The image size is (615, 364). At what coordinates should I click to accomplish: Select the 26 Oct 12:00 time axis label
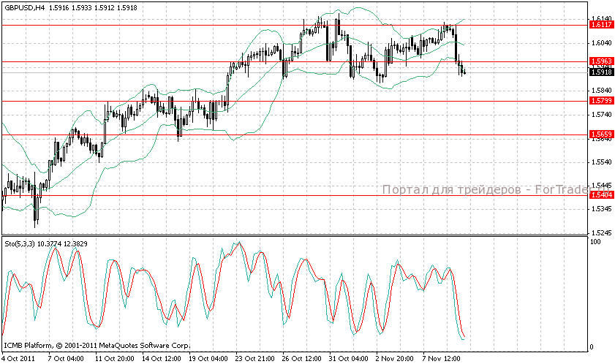[x=301, y=359]
